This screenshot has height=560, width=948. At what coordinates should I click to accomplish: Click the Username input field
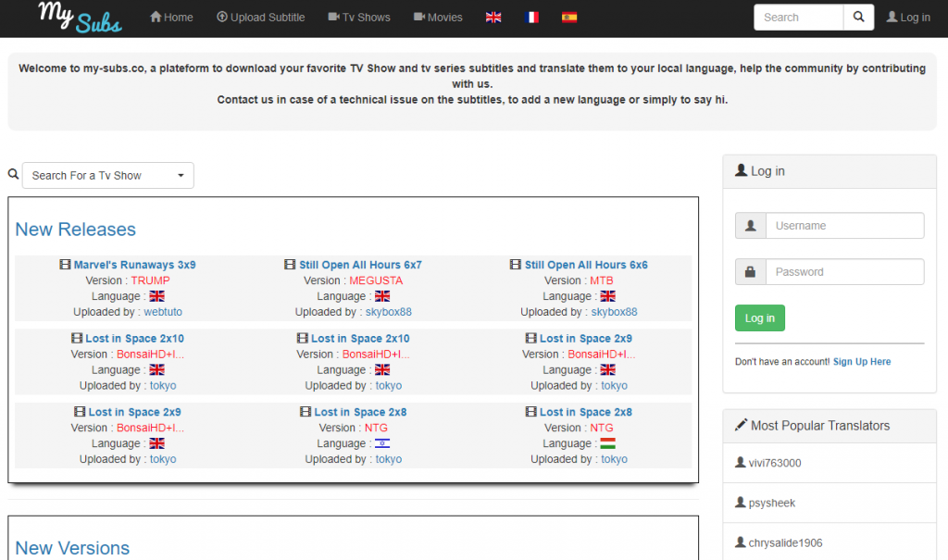tap(843, 226)
